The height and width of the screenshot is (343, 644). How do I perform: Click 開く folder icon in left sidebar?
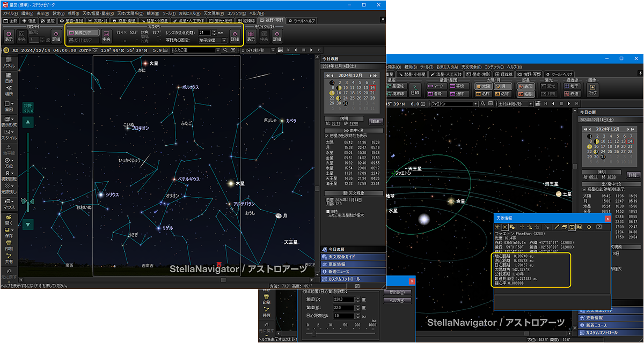(x=9, y=219)
